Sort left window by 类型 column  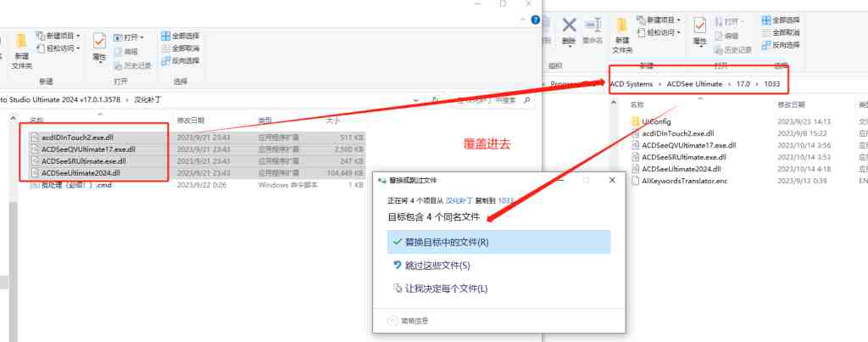tap(264, 121)
